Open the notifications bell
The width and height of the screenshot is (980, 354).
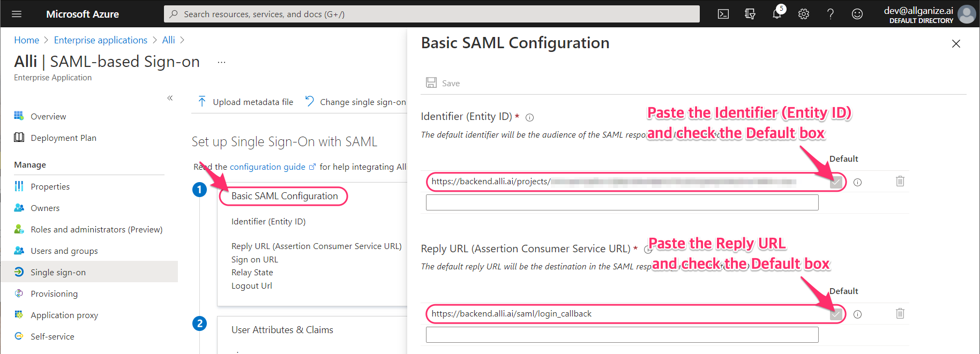[x=777, y=14]
